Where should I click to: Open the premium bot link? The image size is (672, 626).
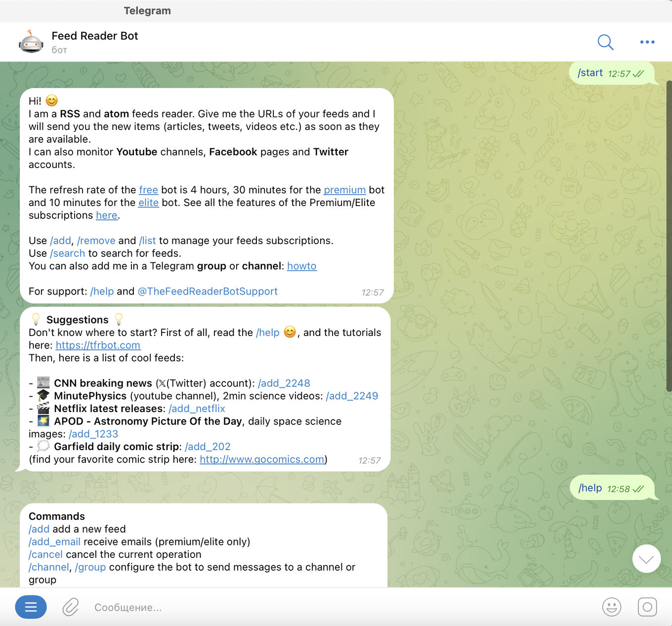click(x=344, y=190)
